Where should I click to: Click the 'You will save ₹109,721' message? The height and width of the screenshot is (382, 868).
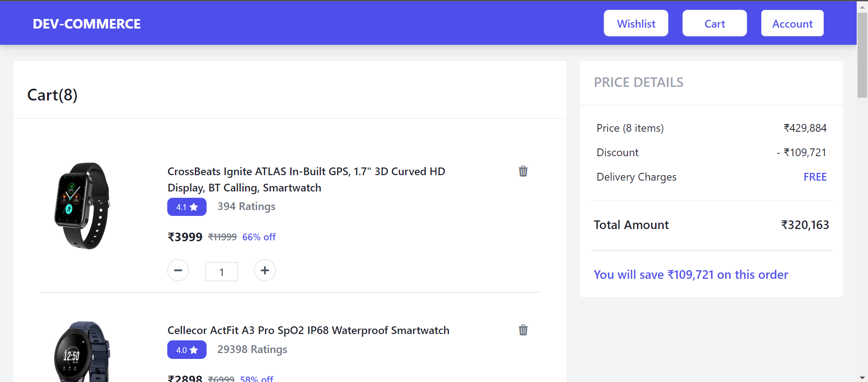tap(691, 275)
